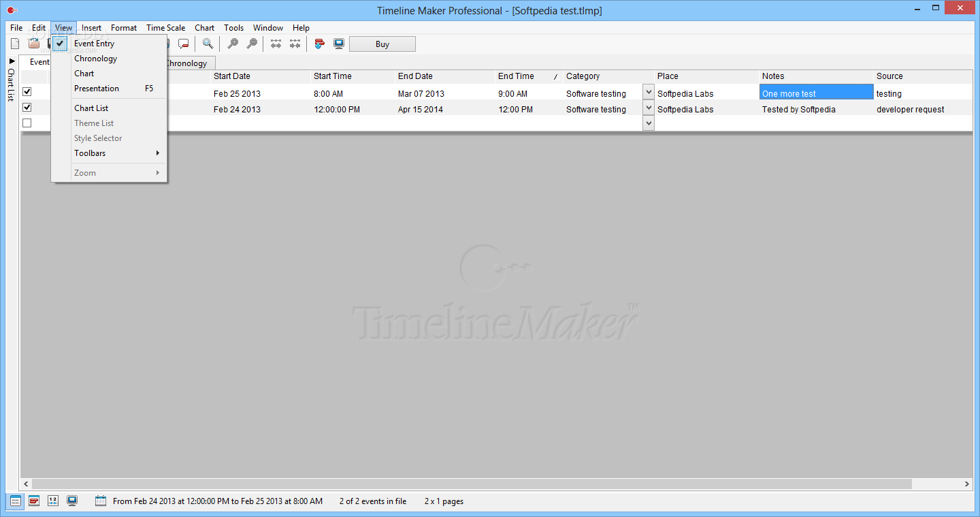
Task: Select Chart from the View menu
Action: (x=109, y=74)
